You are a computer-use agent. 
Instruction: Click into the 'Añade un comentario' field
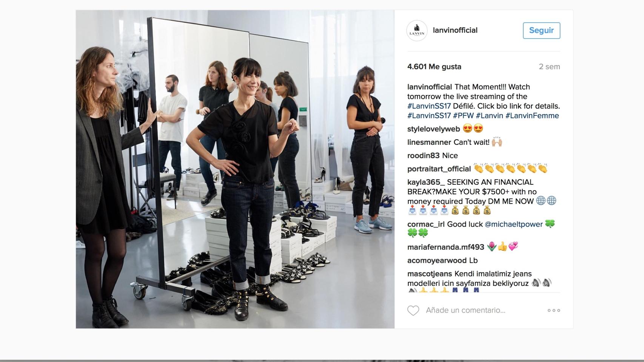pos(465,310)
